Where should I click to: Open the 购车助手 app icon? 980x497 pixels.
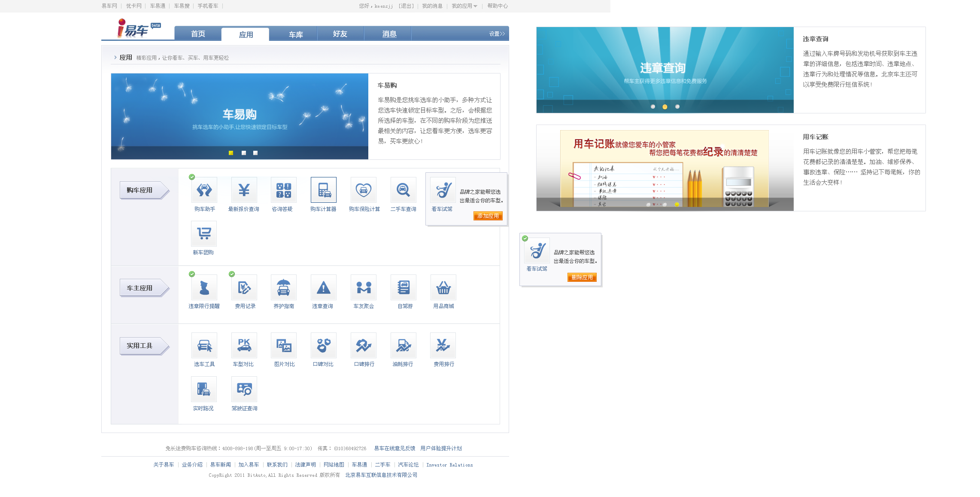point(204,190)
